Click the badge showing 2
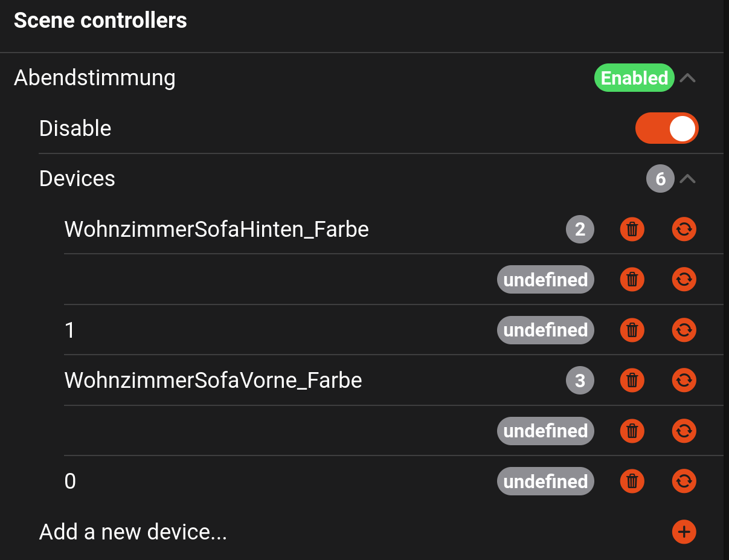Viewport: 729px width, 560px height. (580, 230)
